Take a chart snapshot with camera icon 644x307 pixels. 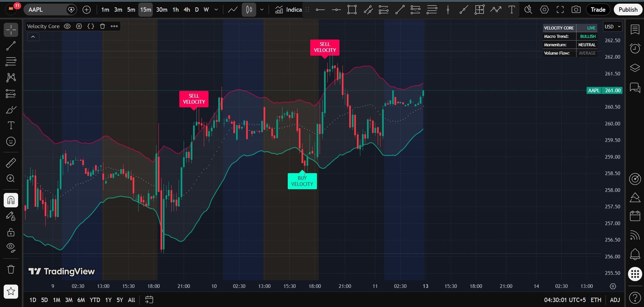pos(576,10)
